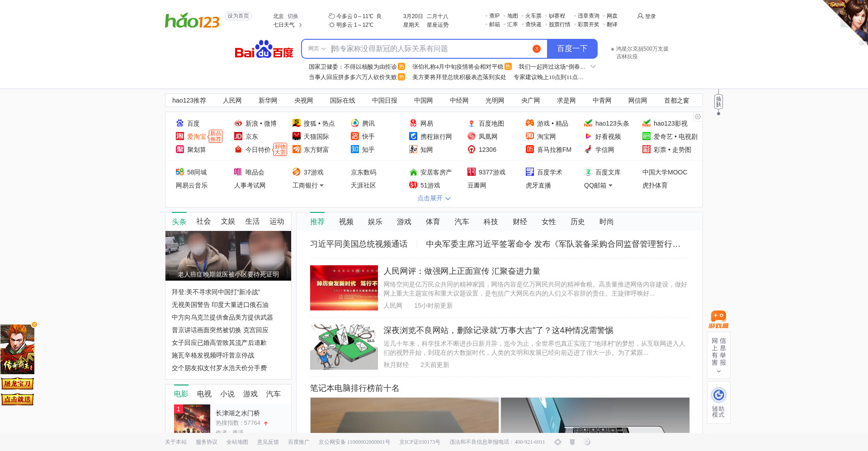Screen dimensions: 868x451
Task: Open the 喜马拉雅FM icon
Action: (x=530, y=150)
